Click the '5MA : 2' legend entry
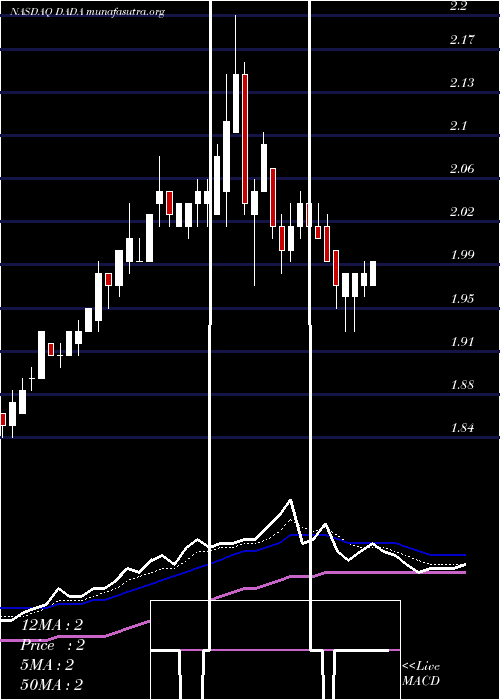The image size is (500, 700). pyautogui.click(x=47, y=665)
